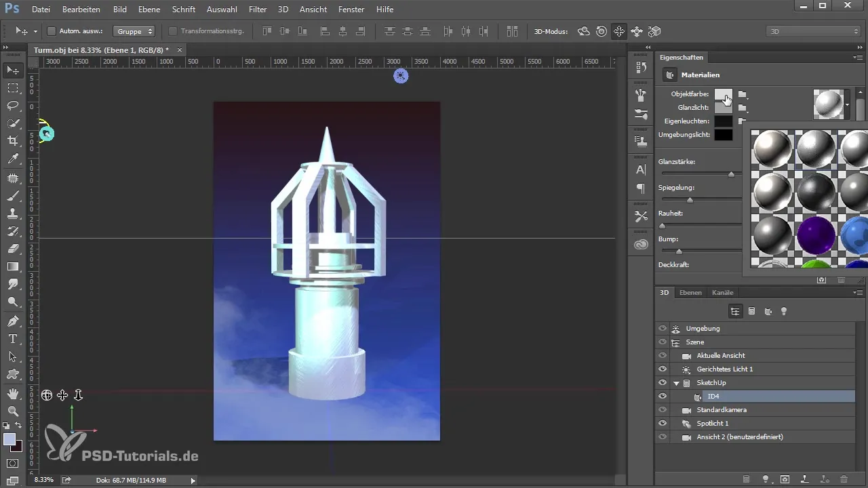Click the Eigenschaften panel tab
The width and height of the screenshot is (868, 488).
click(x=681, y=58)
